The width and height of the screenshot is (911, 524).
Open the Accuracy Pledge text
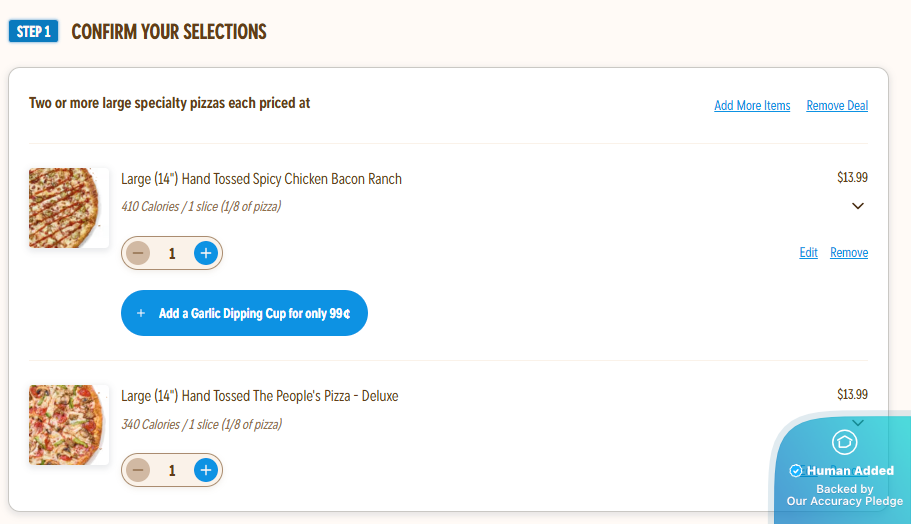tap(845, 501)
